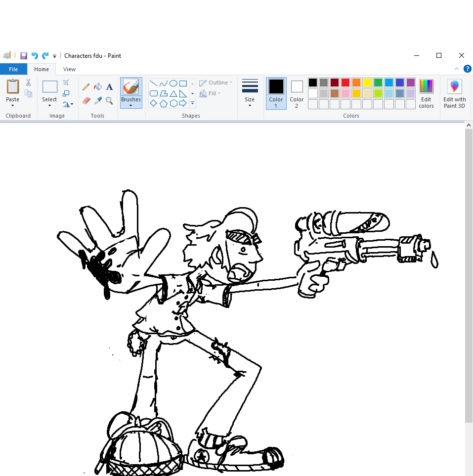Select the Eraser tool
This screenshot has height=476, width=473.
tap(86, 100)
